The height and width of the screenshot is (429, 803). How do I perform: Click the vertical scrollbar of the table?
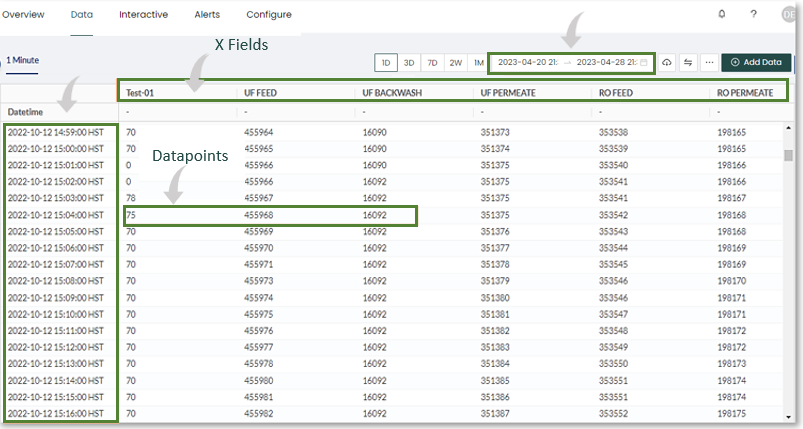point(788,155)
